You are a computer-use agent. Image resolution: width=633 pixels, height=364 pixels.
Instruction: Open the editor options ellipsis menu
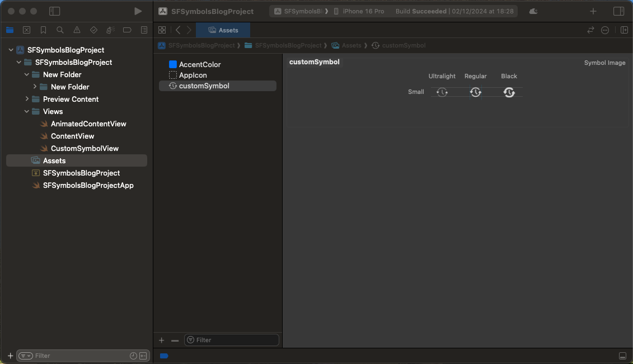coord(605,30)
